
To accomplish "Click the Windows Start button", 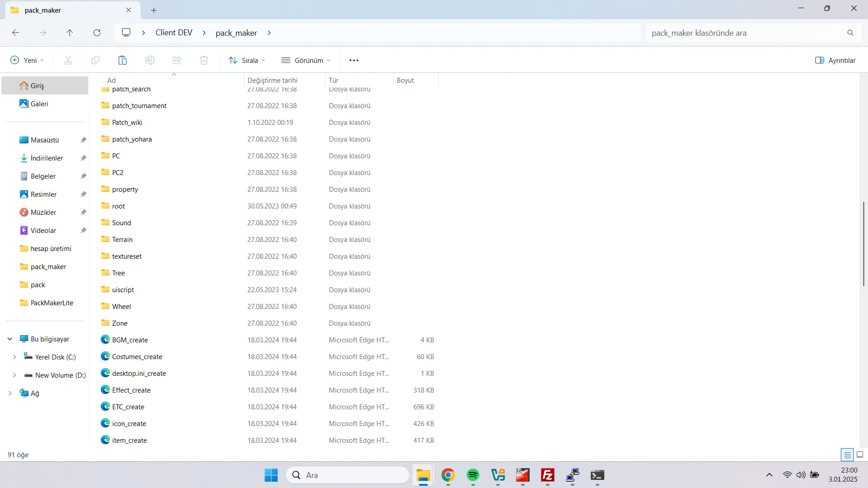I will pos(271,475).
